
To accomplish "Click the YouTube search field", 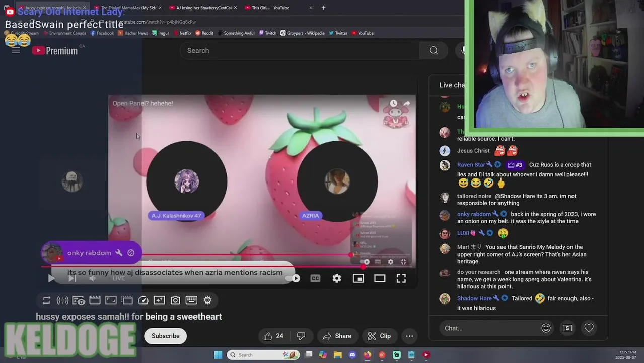I will pos(300,50).
